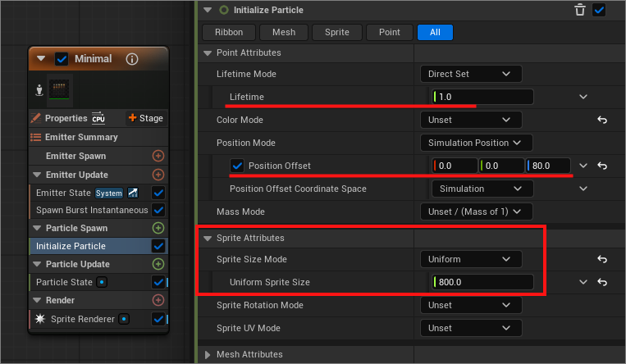Select the Ribbon filter tab

point(229,33)
